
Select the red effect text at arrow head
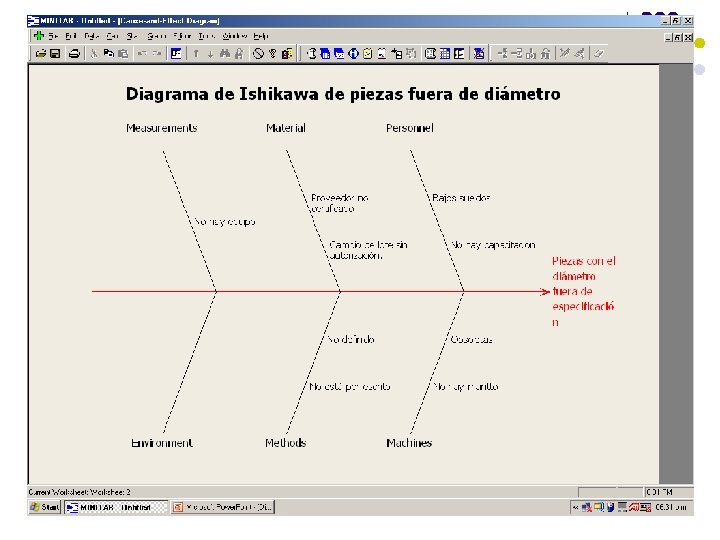[584, 292]
